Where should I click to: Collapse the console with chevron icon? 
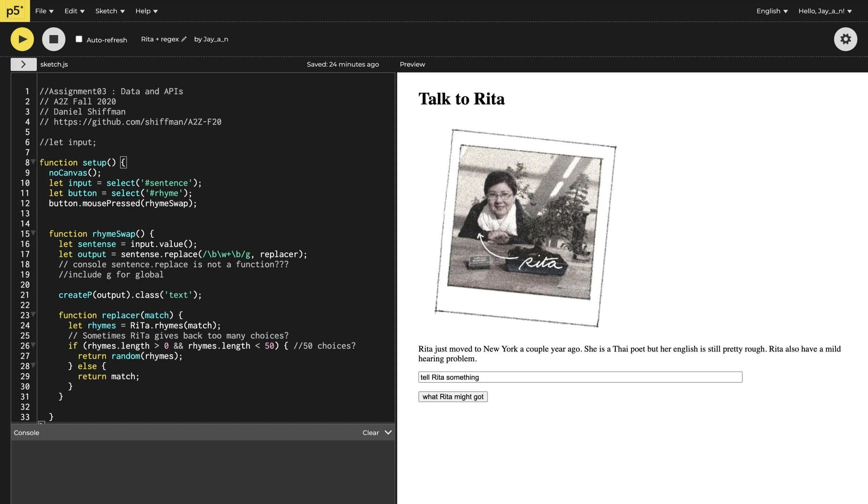point(388,432)
